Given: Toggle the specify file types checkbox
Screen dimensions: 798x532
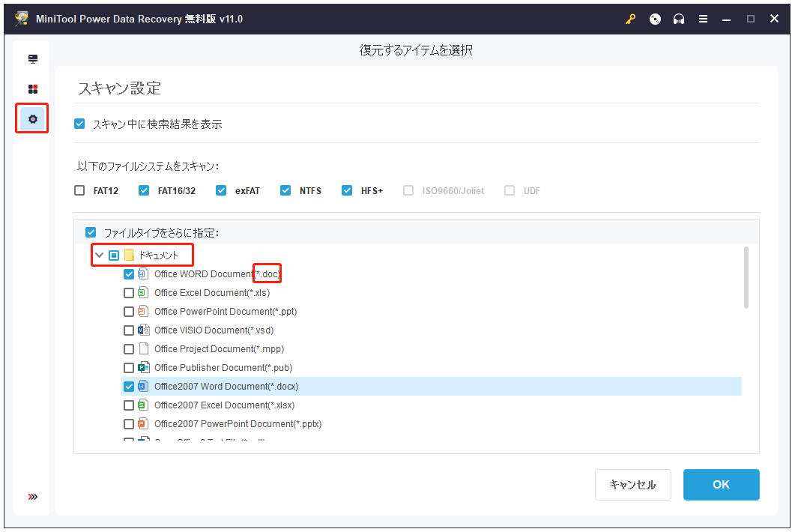Looking at the screenshot, I should (91, 232).
